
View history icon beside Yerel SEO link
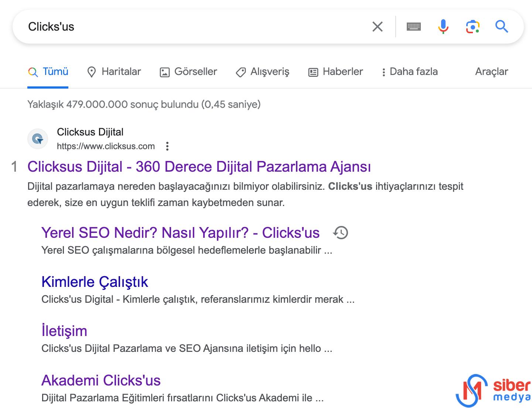point(341,233)
